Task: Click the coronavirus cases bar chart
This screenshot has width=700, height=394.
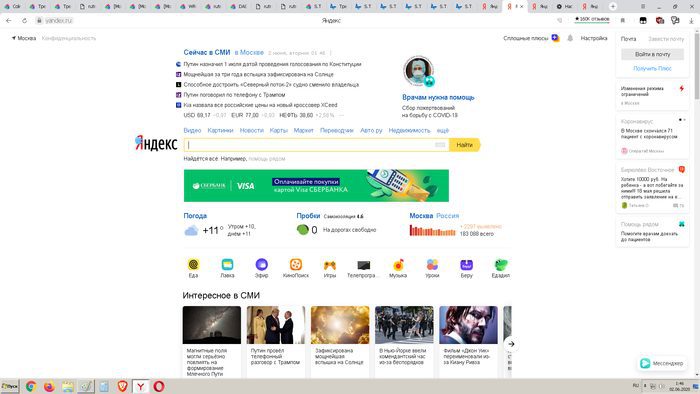Action: [432, 230]
